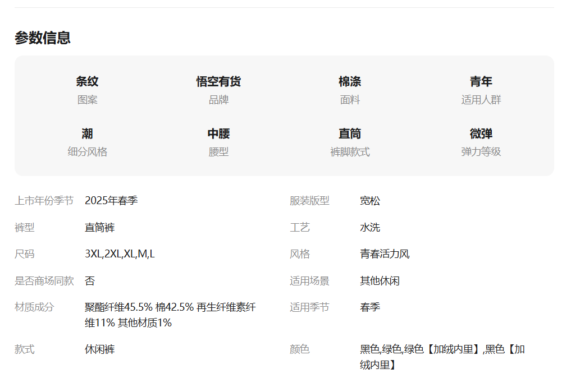Select the 2025年春季 launch season value
Screen dimensions: 562x392
pos(111,201)
